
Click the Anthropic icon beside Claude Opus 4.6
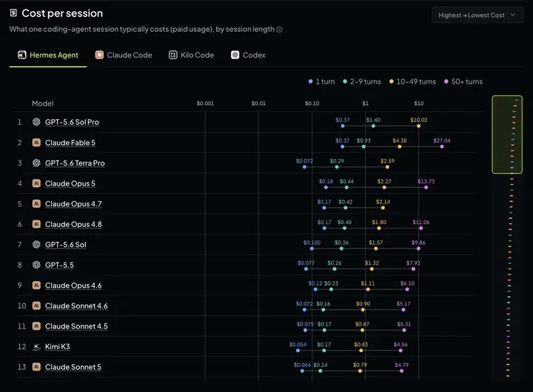point(36,285)
